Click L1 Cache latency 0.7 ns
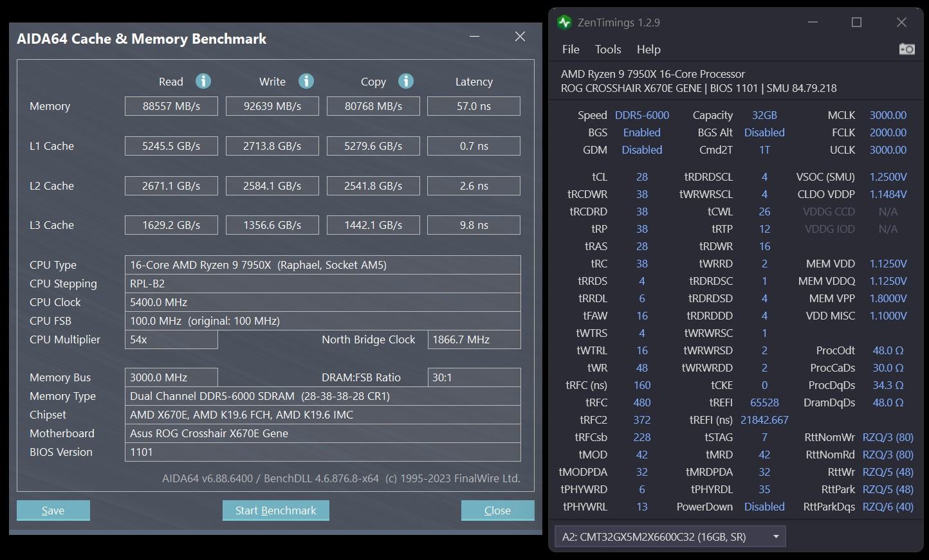This screenshot has height=560, width=929. click(474, 146)
